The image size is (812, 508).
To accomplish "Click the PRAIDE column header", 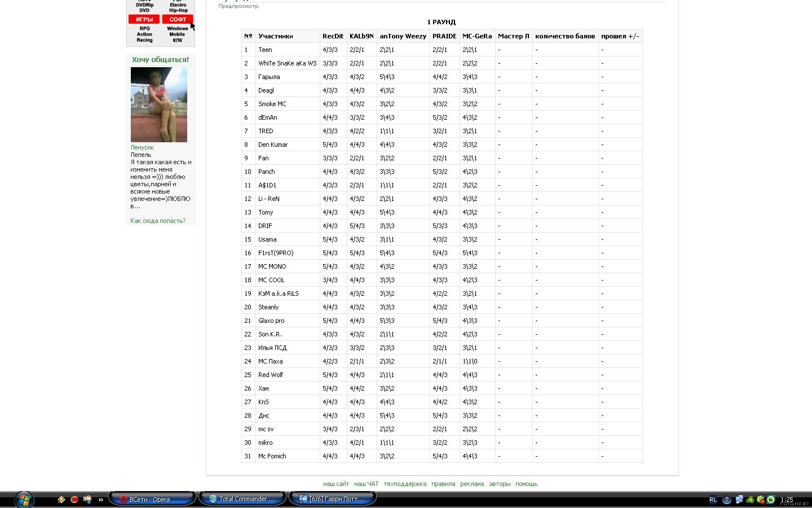I will point(444,36).
